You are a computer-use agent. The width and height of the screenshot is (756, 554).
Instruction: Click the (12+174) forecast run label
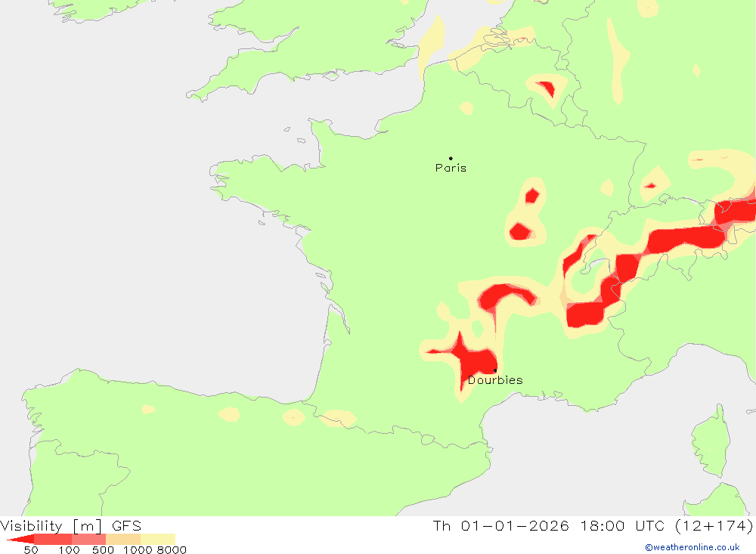pyautogui.click(x=714, y=525)
